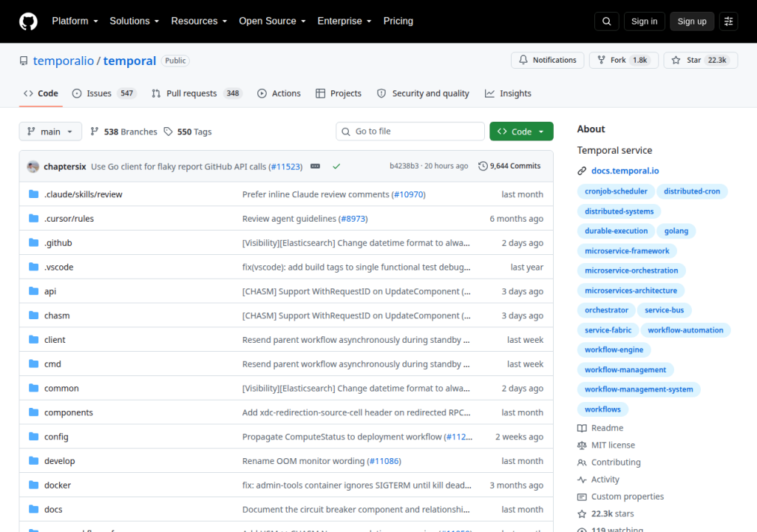Click the tag icon beside 550 Tags
The image size is (757, 532).
point(168,132)
